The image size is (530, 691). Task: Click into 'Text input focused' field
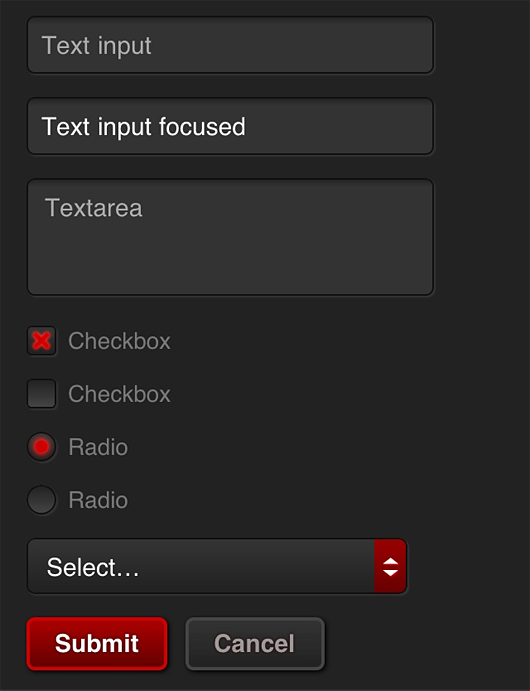230,126
